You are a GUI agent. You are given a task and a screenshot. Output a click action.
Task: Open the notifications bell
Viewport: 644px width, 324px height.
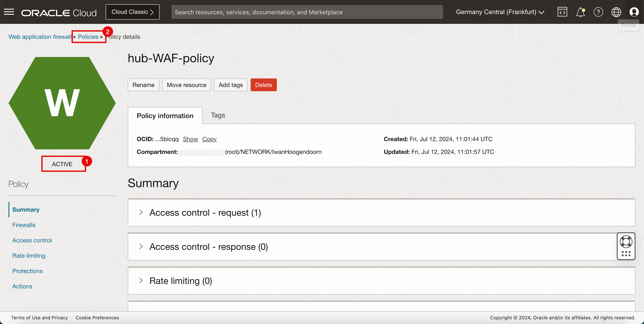(x=580, y=12)
